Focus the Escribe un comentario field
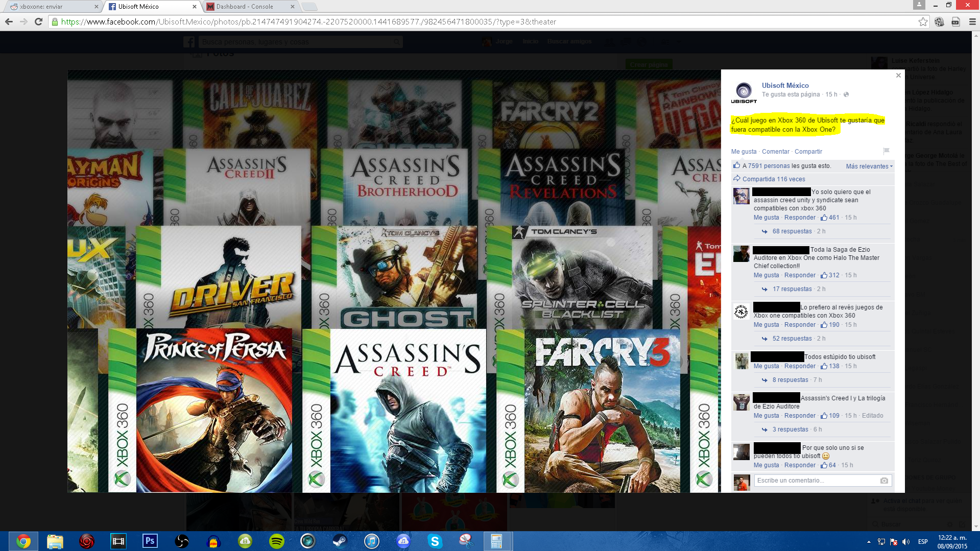This screenshot has height=551, width=980. click(x=823, y=481)
